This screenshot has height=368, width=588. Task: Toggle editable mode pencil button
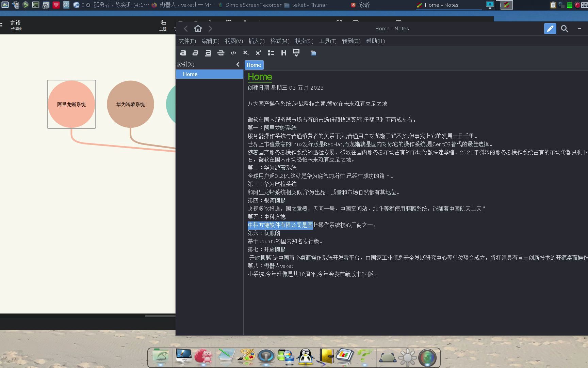(550, 29)
